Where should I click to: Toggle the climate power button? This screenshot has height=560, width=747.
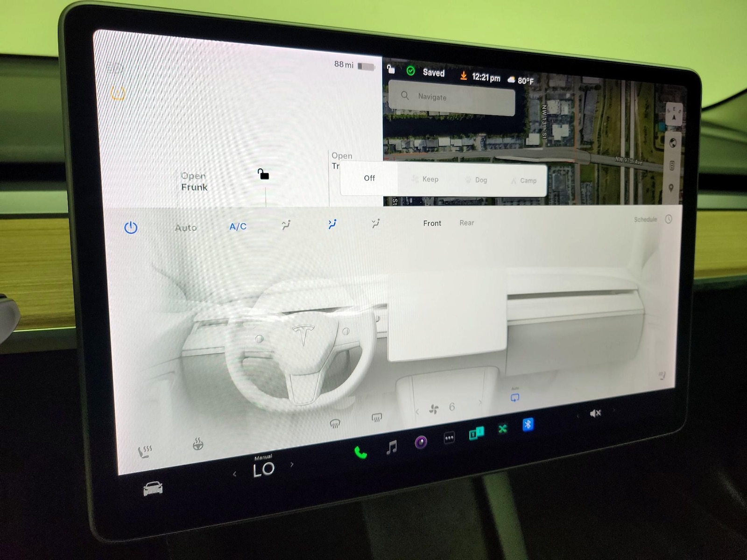pos(131,228)
